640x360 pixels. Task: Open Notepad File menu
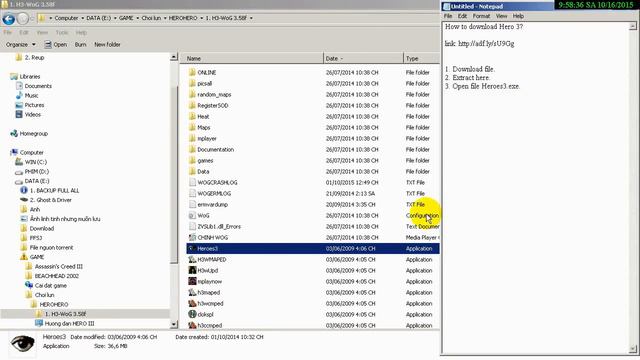click(448, 16)
